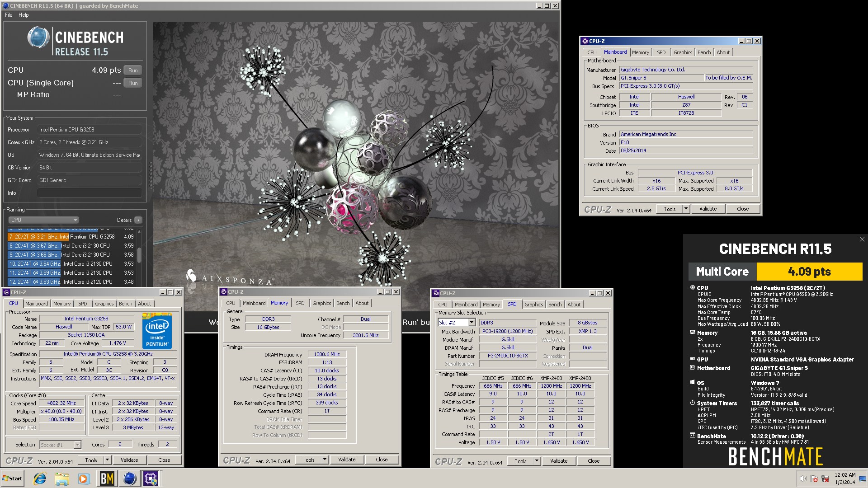The height and width of the screenshot is (488, 868).
Task: Click the volume speaker tray icon
Action: point(803,479)
